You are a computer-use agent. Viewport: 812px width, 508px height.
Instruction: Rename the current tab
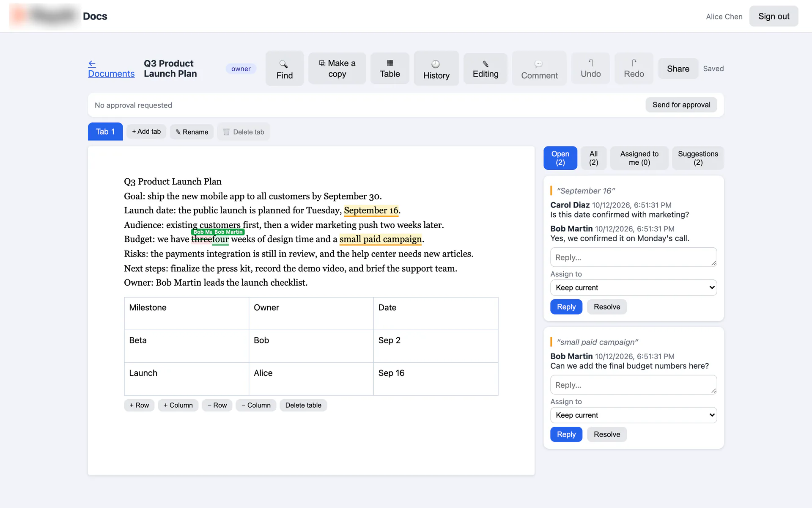pos(192,132)
